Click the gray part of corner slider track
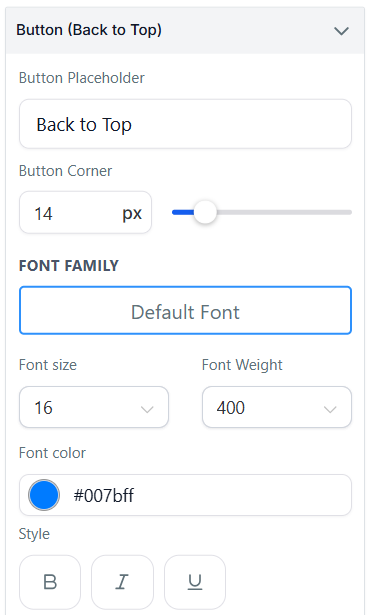This screenshot has width=371, height=615. pyautogui.click(x=284, y=212)
